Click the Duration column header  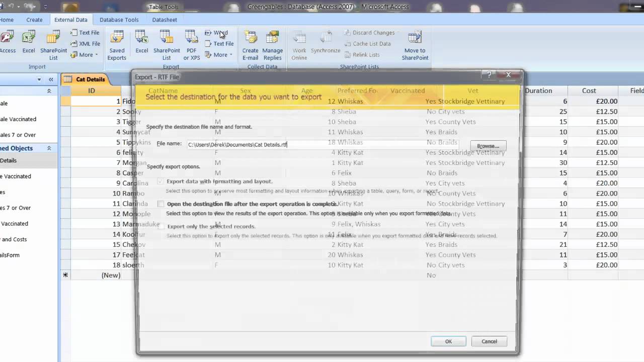click(x=538, y=90)
